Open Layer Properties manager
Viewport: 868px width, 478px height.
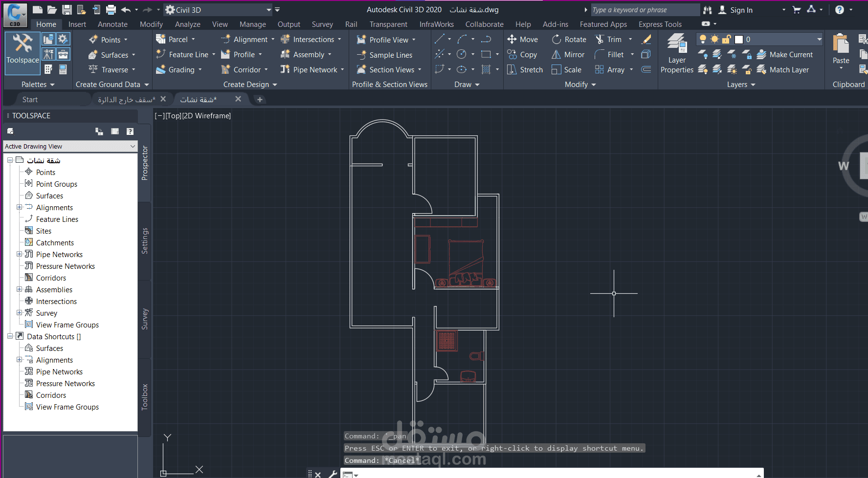point(677,54)
